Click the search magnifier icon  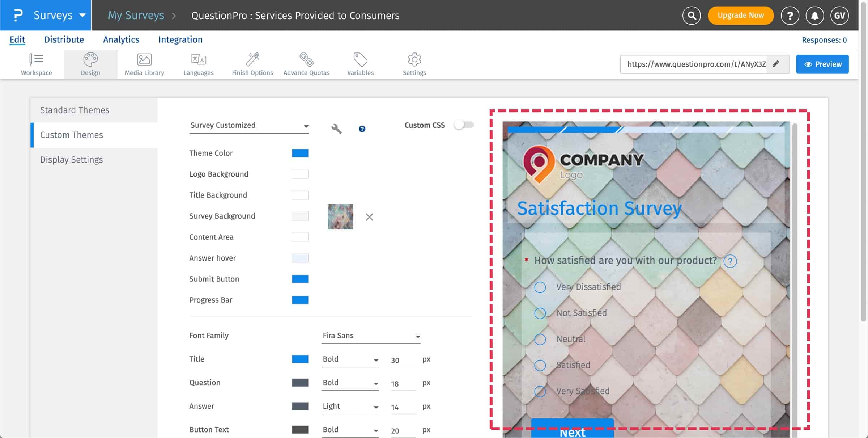coord(692,16)
